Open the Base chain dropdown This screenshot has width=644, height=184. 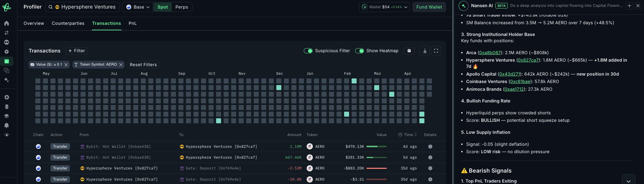(138, 7)
